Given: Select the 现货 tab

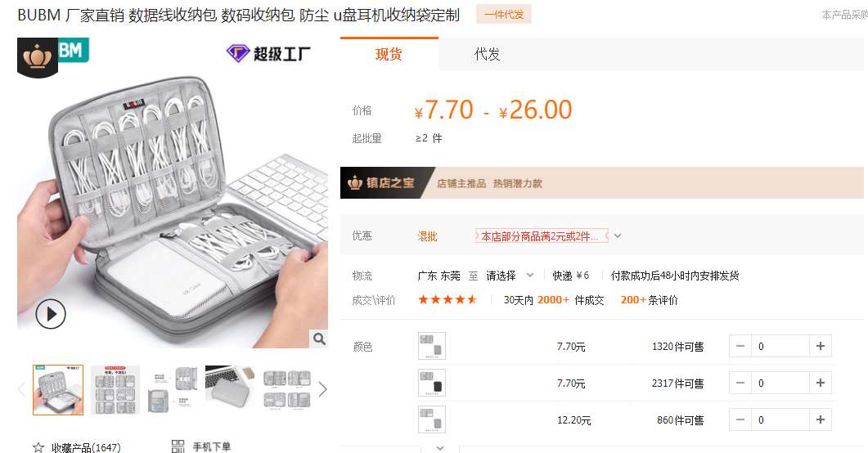Looking at the screenshot, I should coord(389,54).
